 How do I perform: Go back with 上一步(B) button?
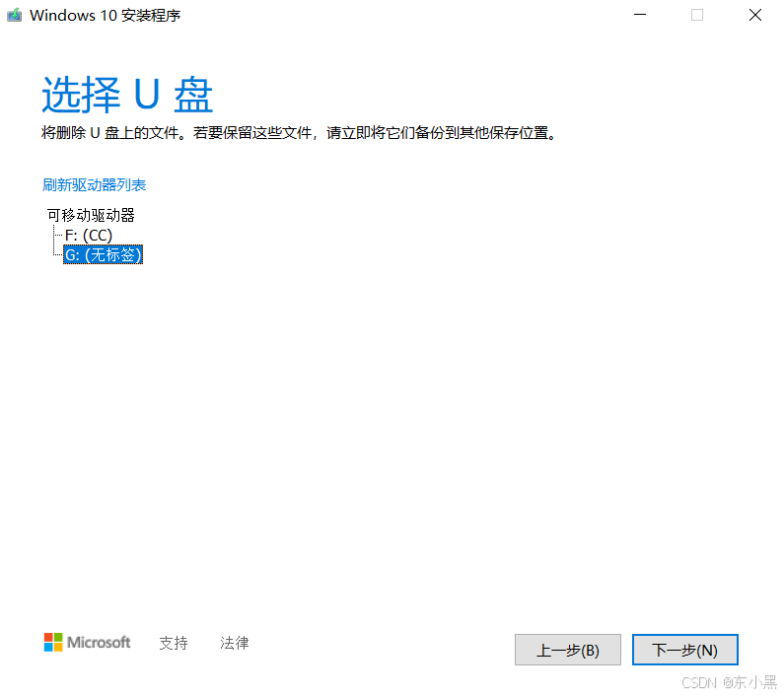(567, 650)
